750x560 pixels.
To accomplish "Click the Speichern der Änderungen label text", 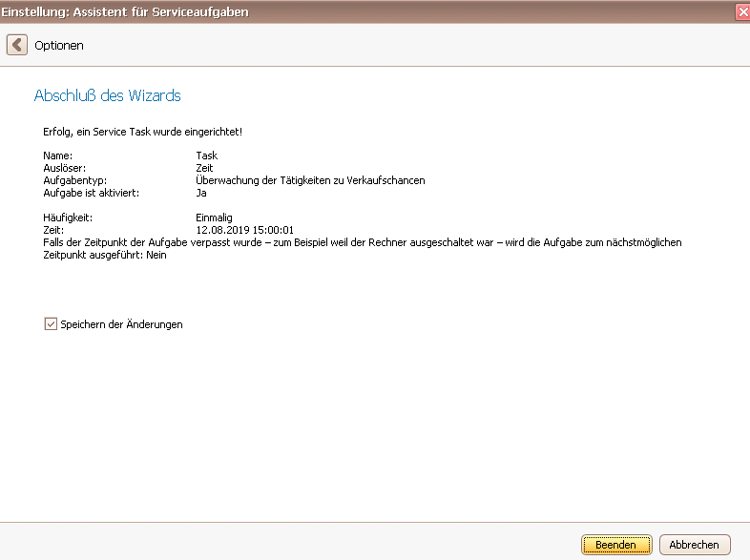I will tap(121, 324).
